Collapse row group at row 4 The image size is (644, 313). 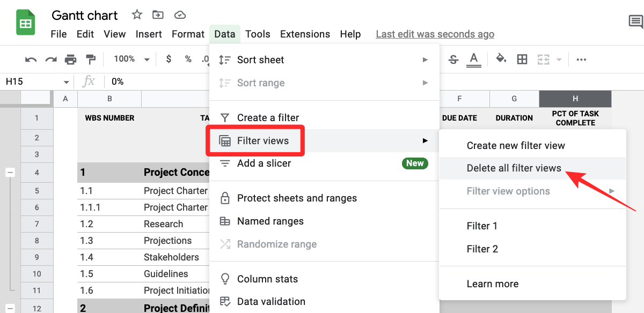pos(10,173)
